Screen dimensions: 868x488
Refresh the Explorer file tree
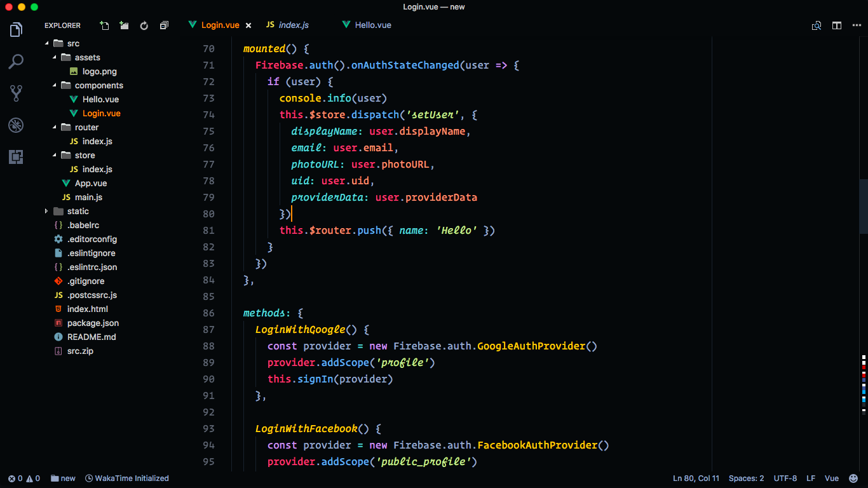144,25
